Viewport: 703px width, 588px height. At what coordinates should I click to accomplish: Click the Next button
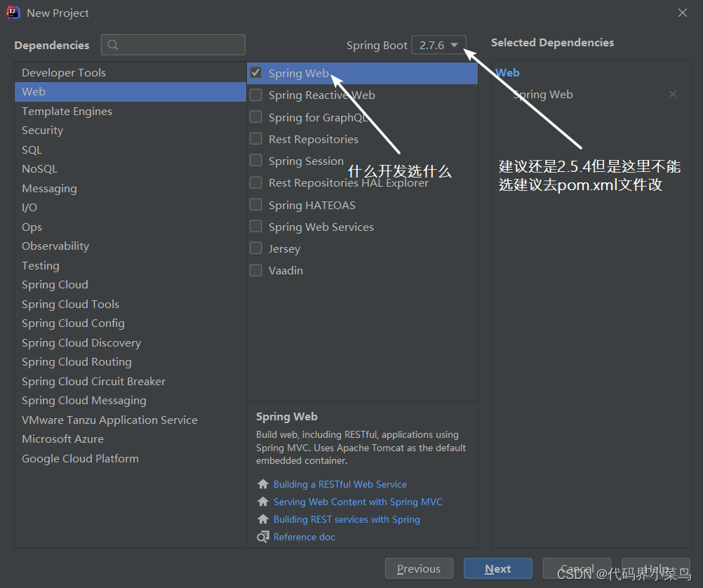point(498,568)
